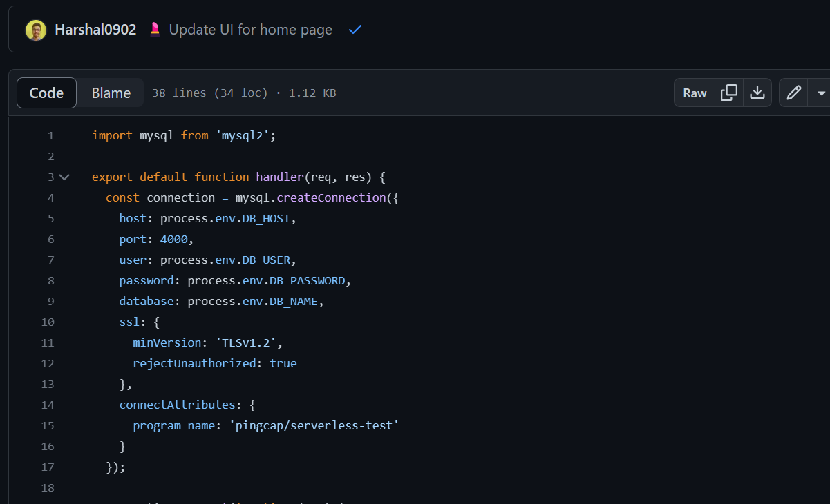Image resolution: width=830 pixels, height=504 pixels.
Task: Edit this file pencil icon
Action: [794, 93]
